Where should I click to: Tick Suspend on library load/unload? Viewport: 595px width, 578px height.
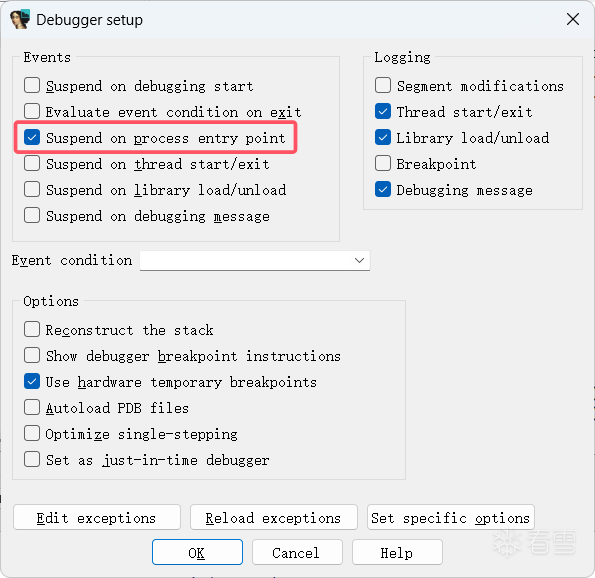pos(32,189)
